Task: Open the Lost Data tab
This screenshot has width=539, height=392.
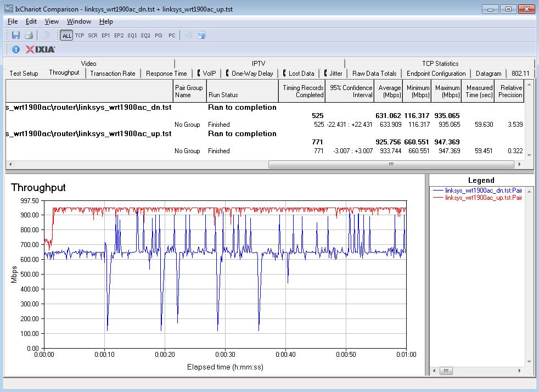Action: (x=299, y=73)
